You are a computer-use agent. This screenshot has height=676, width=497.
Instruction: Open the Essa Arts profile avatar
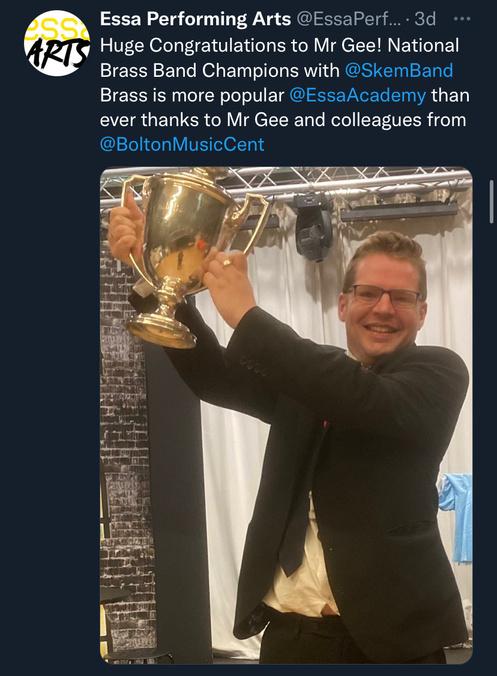(x=56, y=43)
